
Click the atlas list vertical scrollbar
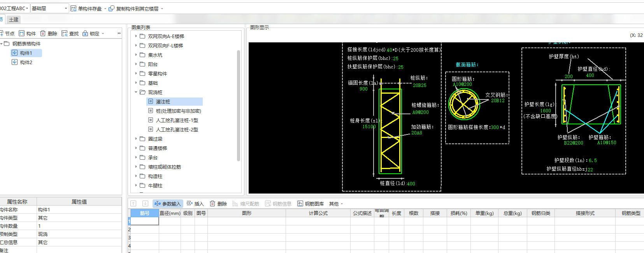pos(239,105)
